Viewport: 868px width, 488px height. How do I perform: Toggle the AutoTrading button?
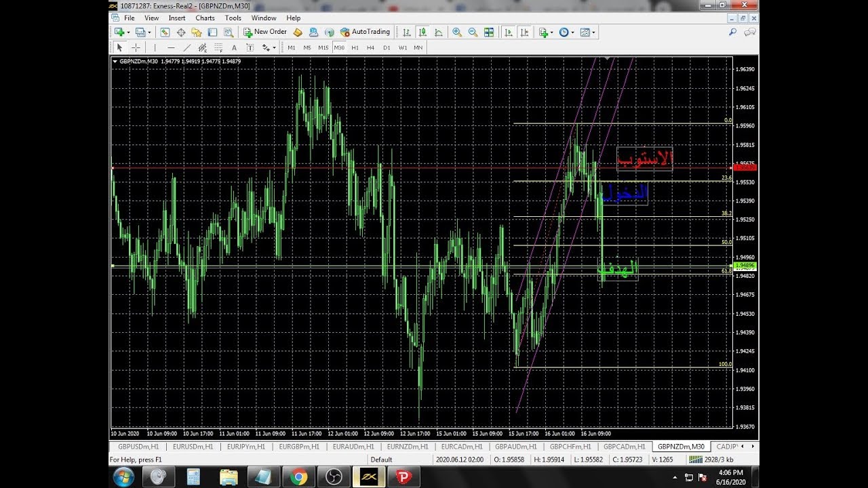[x=365, y=32]
